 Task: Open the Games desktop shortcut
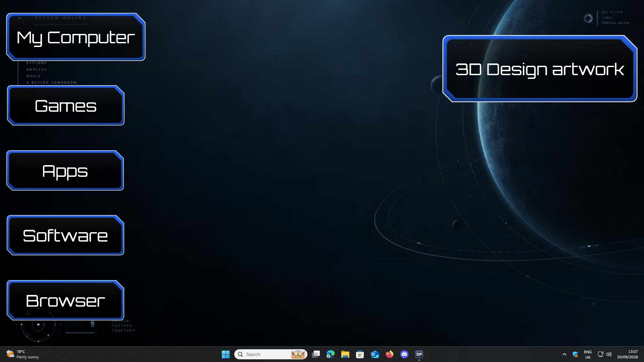(x=66, y=105)
